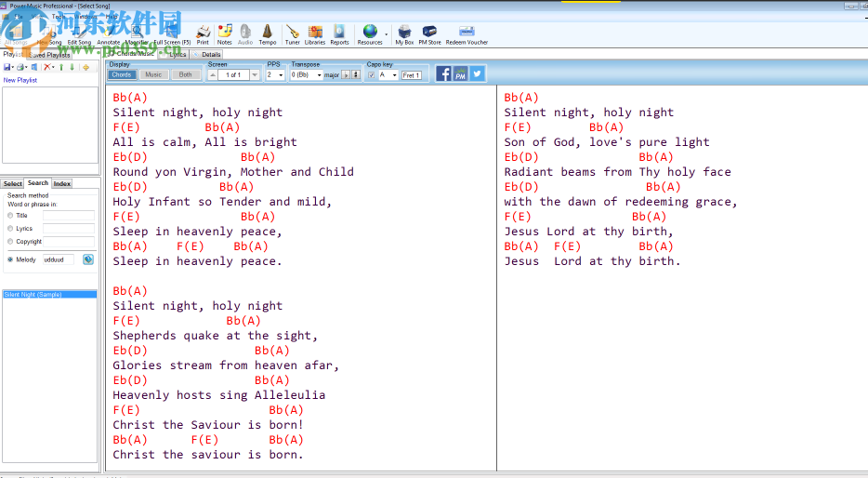Click the Facebook share icon
This screenshot has width=868, height=478.
coord(444,73)
